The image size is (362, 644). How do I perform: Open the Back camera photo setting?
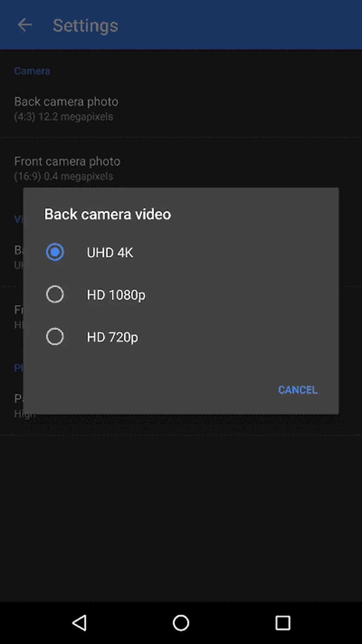(x=66, y=102)
